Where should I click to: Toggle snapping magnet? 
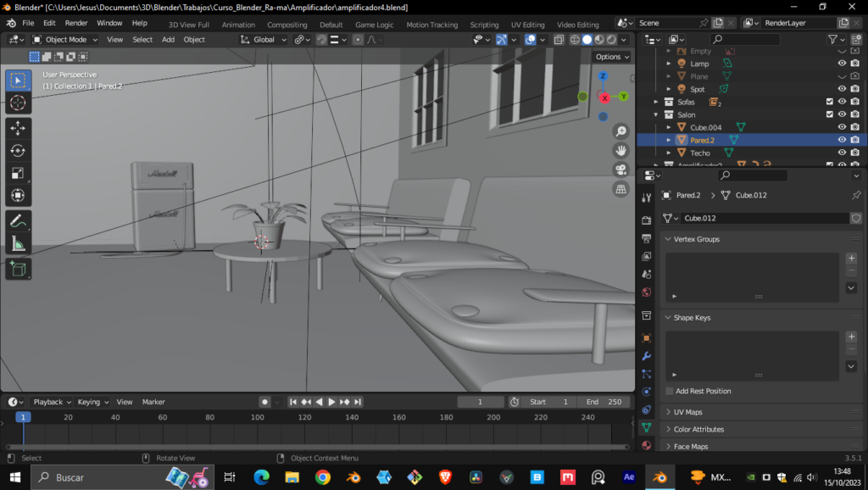321,40
